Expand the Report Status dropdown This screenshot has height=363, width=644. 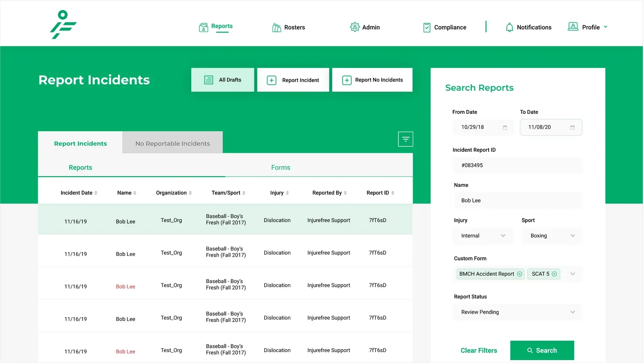tap(572, 312)
